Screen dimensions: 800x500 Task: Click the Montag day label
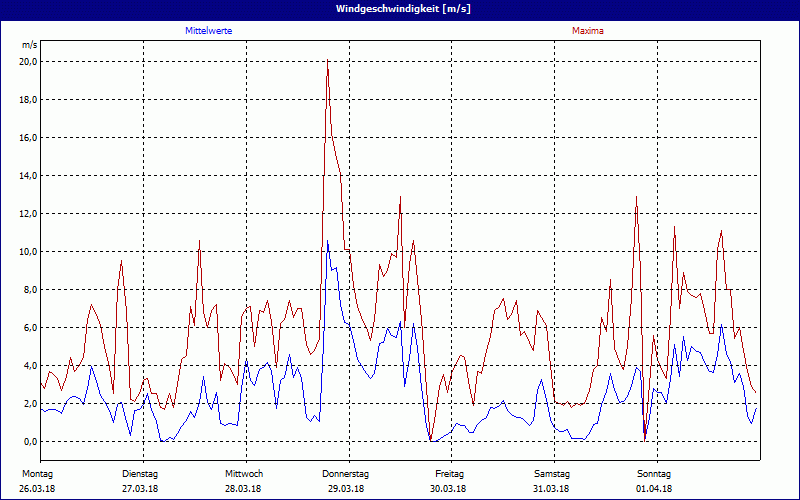point(37,474)
